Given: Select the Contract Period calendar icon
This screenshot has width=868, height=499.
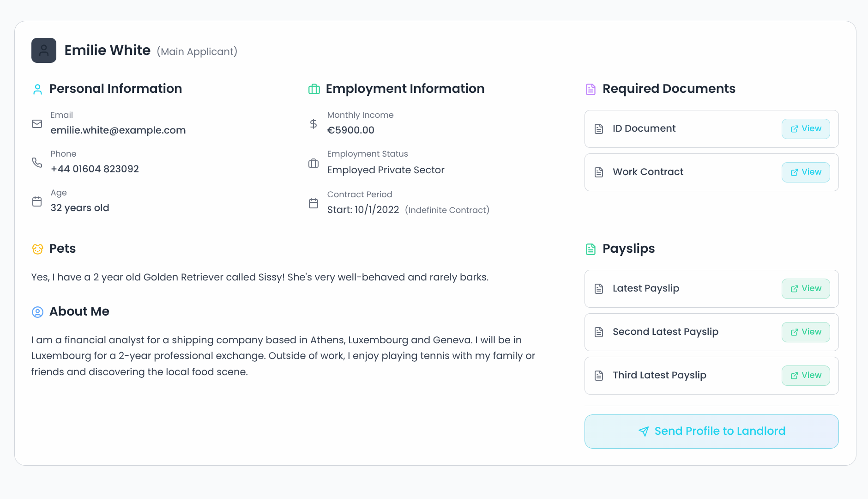Looking at the screenshot, I should pos(313,203).
